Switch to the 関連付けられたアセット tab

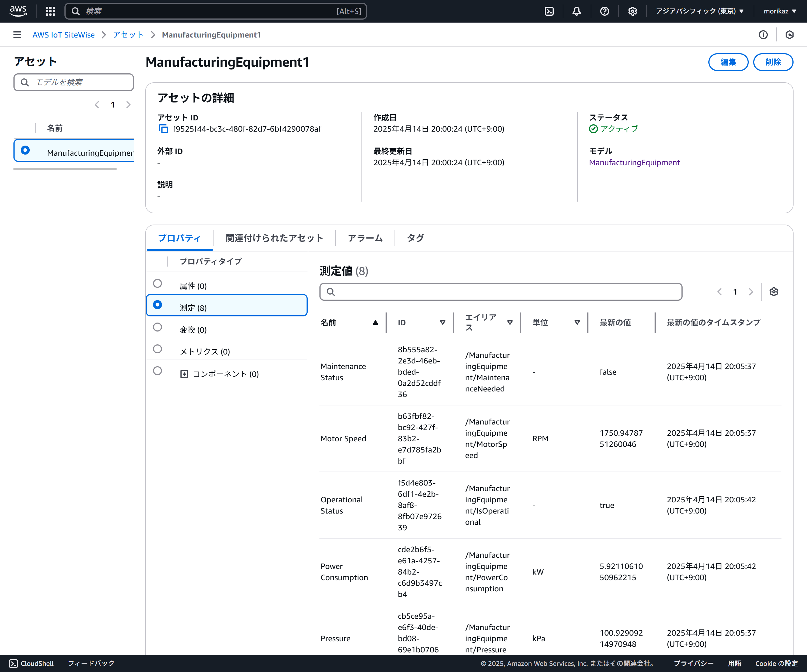click(274, 238)
